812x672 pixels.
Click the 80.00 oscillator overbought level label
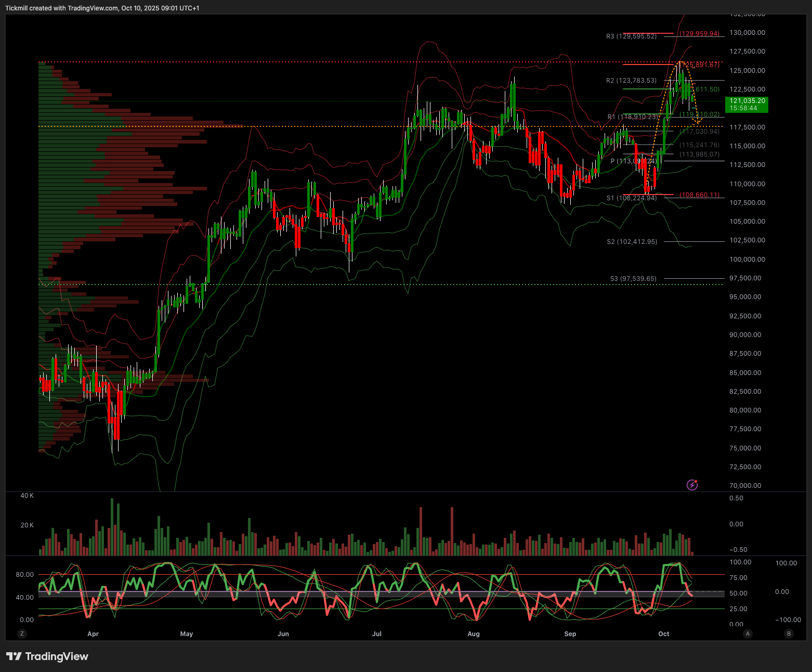point(25,575)
